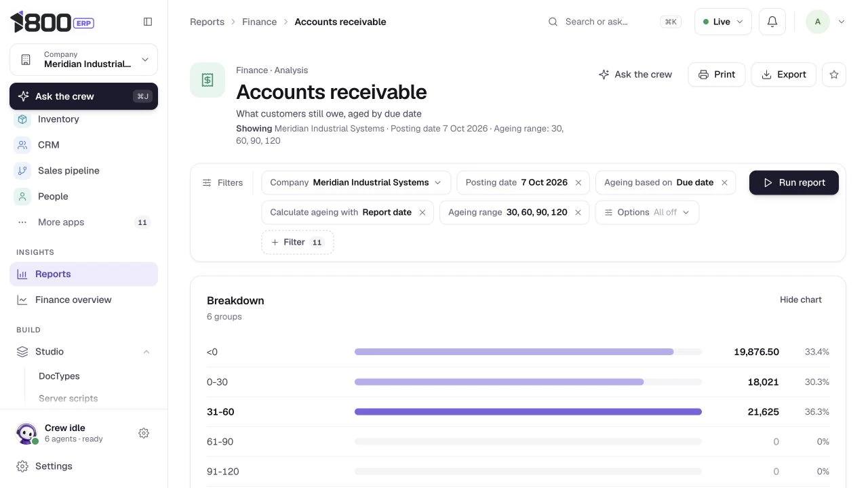Go to Reports in the sidebar
The width and height of the screenshot is (868, 488).
click(x=83, y=274)
